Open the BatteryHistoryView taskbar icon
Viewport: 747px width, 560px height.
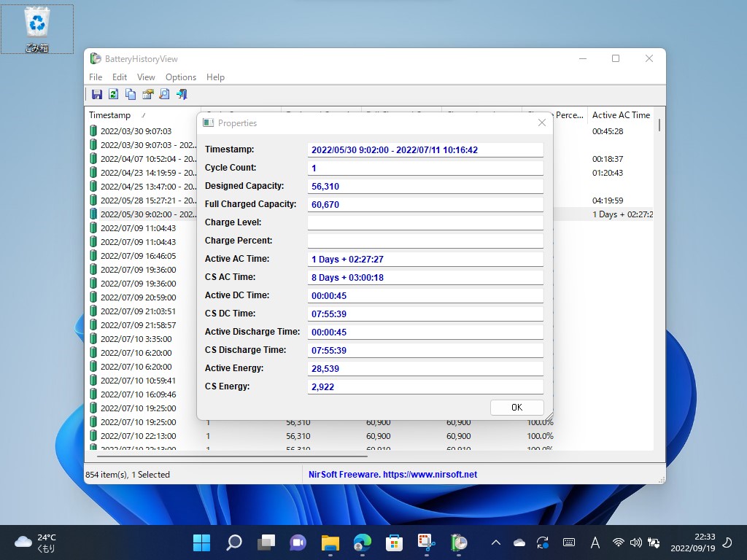click(x=459, y=542)
